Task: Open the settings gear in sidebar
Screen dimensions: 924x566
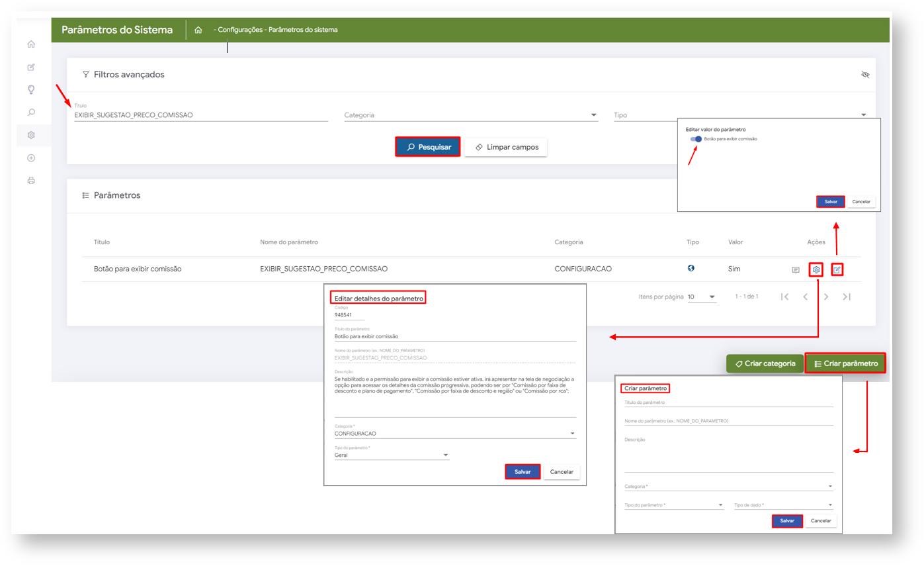Action: pyautogui.click(x=31, y=135)
